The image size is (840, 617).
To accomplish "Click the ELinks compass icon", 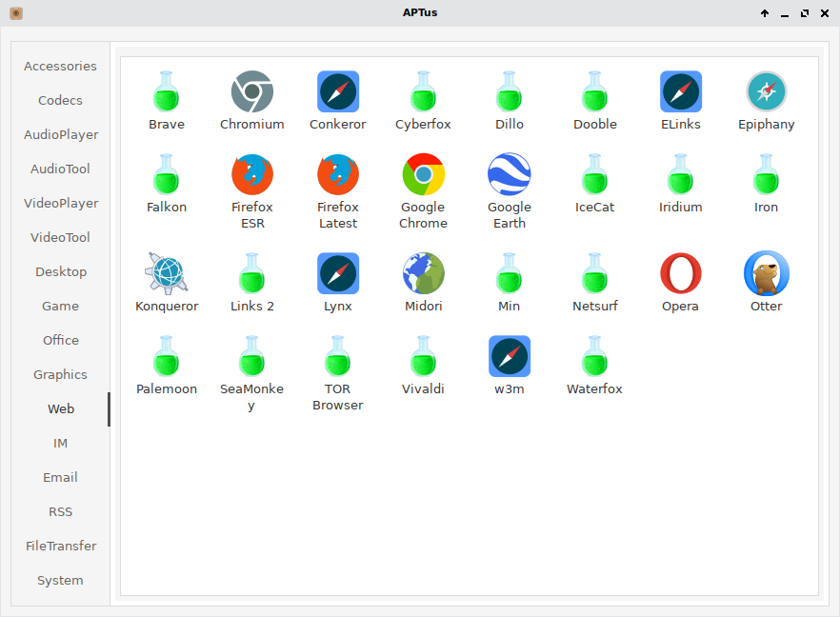I will click(681, 91).
